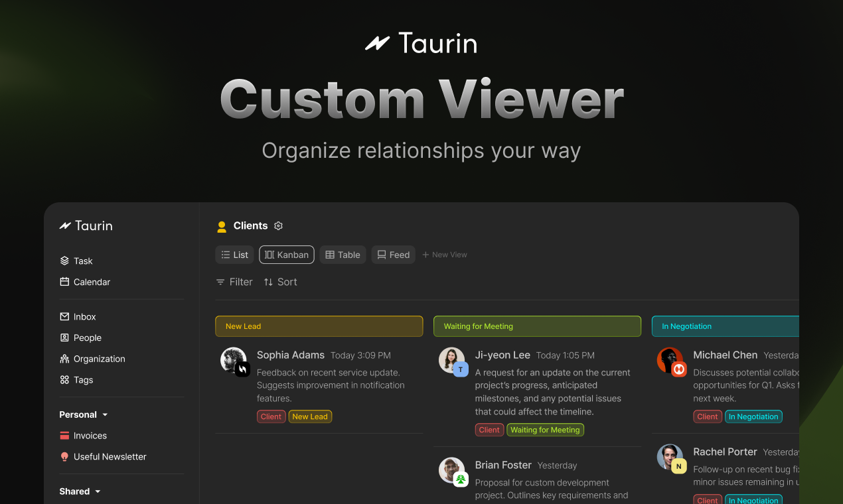Open the Task layers icon in the sidebar
843x504 pixels.
(x=64, y=261)
